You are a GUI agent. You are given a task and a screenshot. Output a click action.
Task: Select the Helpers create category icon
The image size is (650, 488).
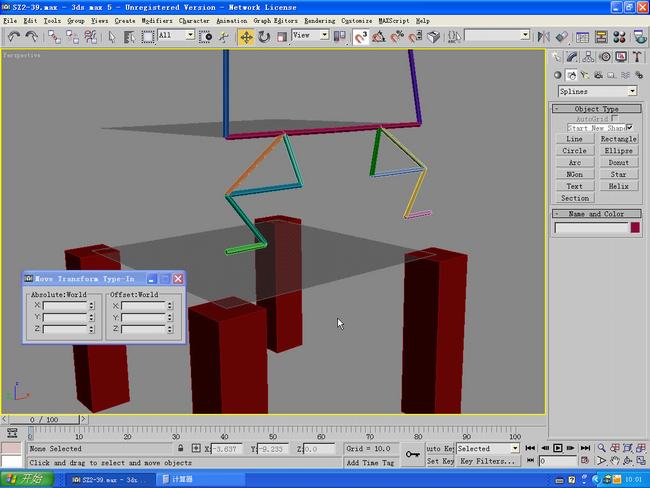(611, 75)
